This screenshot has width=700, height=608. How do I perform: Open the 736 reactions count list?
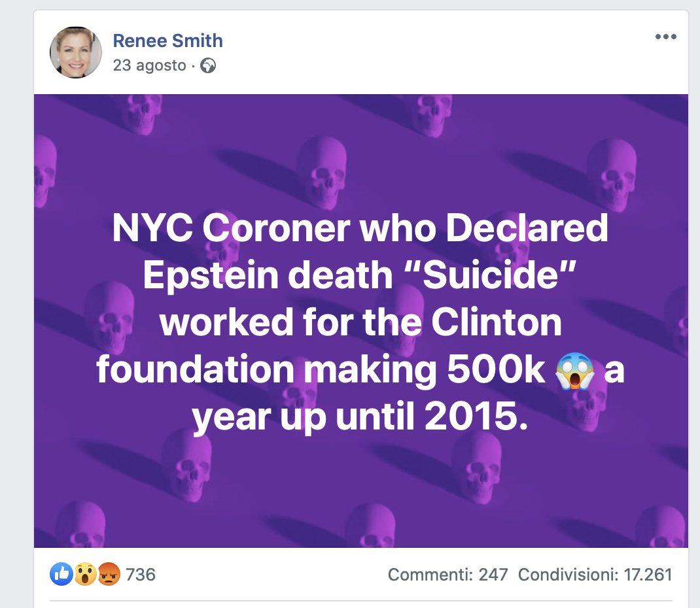click(140, 575)
